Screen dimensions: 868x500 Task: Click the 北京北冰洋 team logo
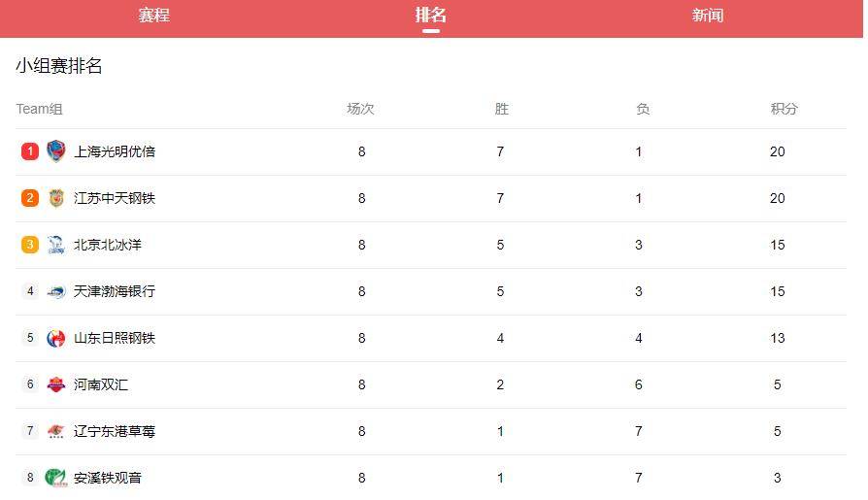pos(56,245)
